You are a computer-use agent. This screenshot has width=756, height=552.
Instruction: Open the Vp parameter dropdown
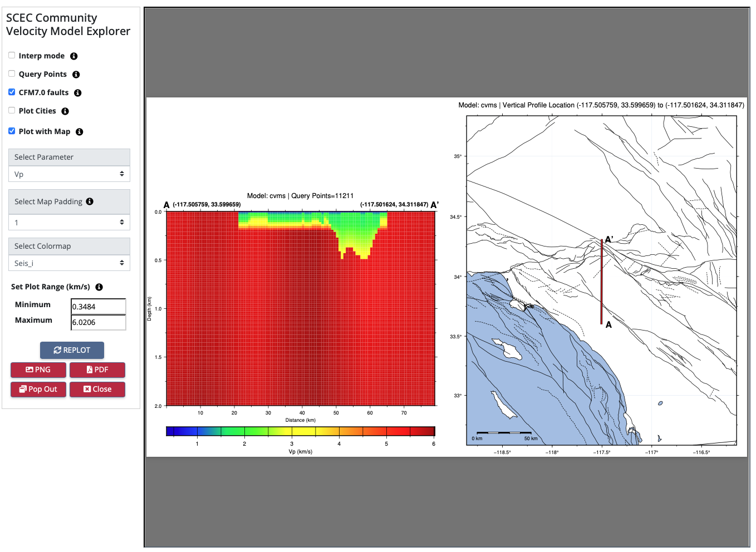(69, 174)
